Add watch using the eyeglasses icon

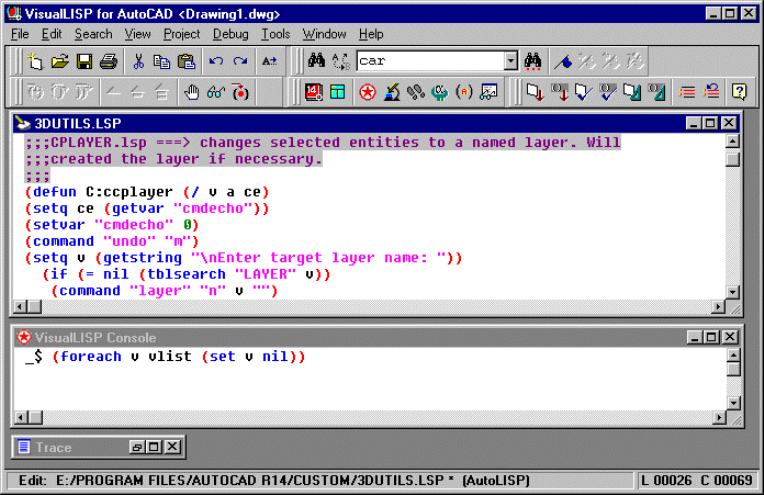pyautogui.click(x=216, y=92)
